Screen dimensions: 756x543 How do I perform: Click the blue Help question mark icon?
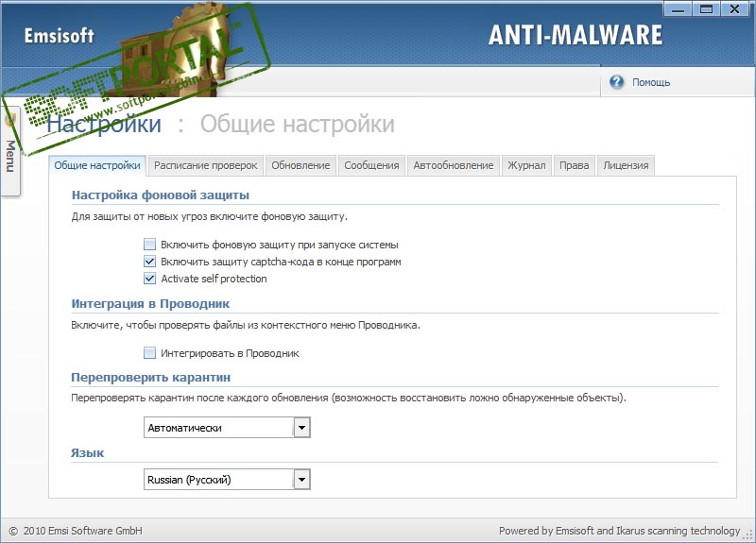click(616, 82)
